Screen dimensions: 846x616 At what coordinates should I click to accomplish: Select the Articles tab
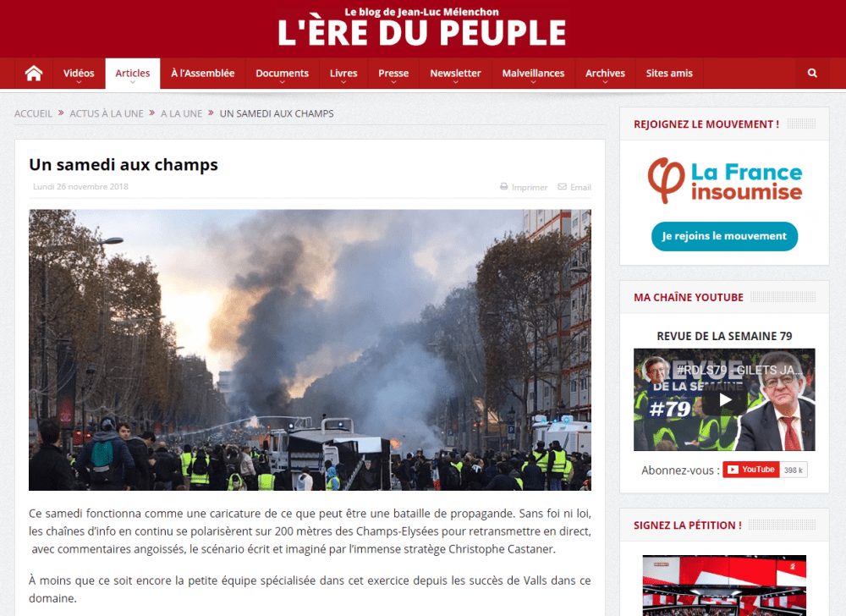pyautogui.click(x=133, y=74)
